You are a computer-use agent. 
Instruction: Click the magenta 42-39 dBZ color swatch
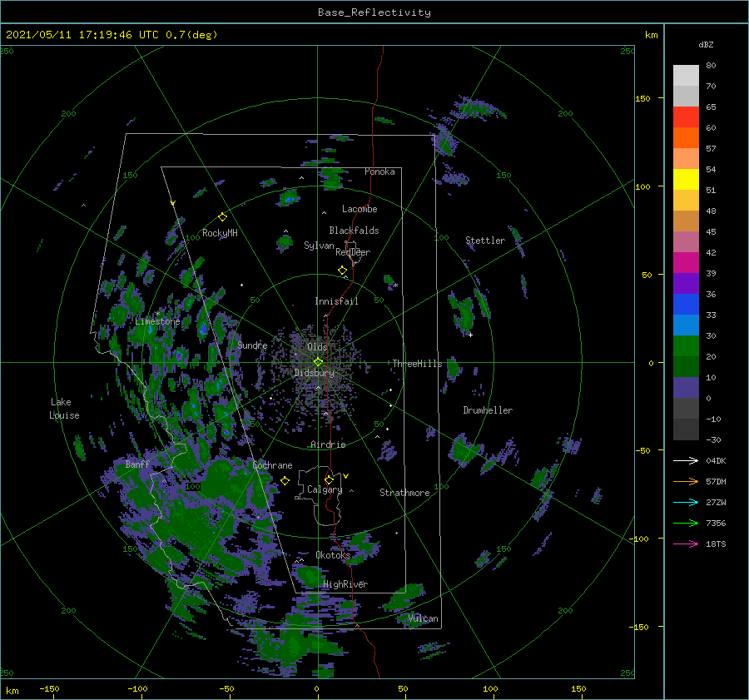coord(686,263)
